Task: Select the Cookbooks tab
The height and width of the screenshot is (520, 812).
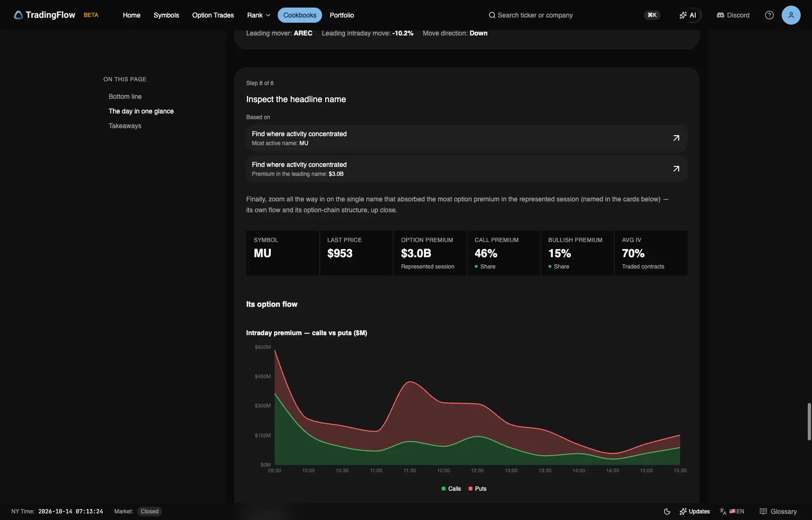Action: click(x=300, y=15)
